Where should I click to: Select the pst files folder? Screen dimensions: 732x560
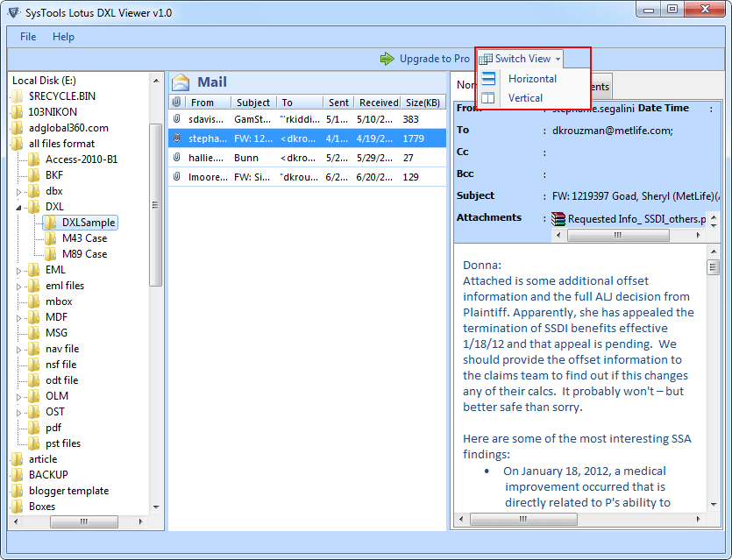63,443
